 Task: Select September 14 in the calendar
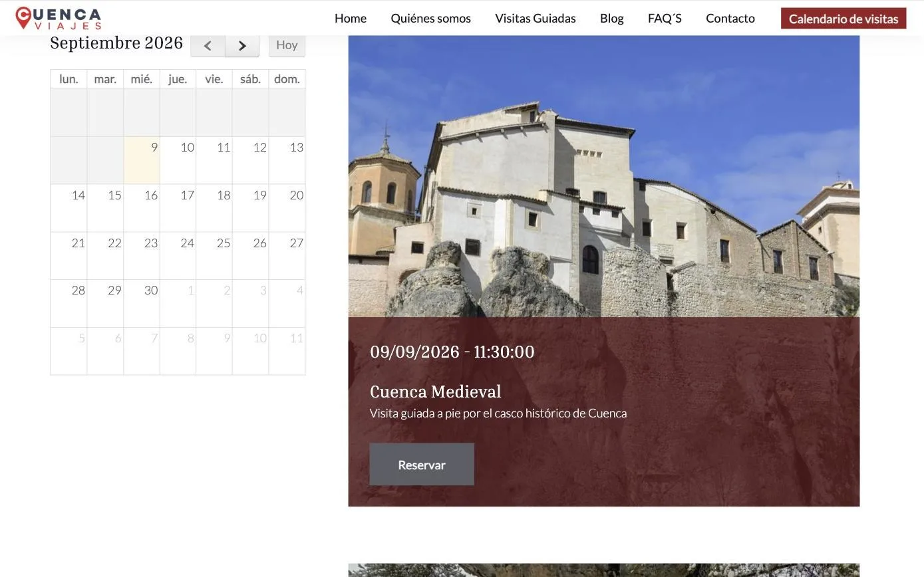click(x=69, y=208)
